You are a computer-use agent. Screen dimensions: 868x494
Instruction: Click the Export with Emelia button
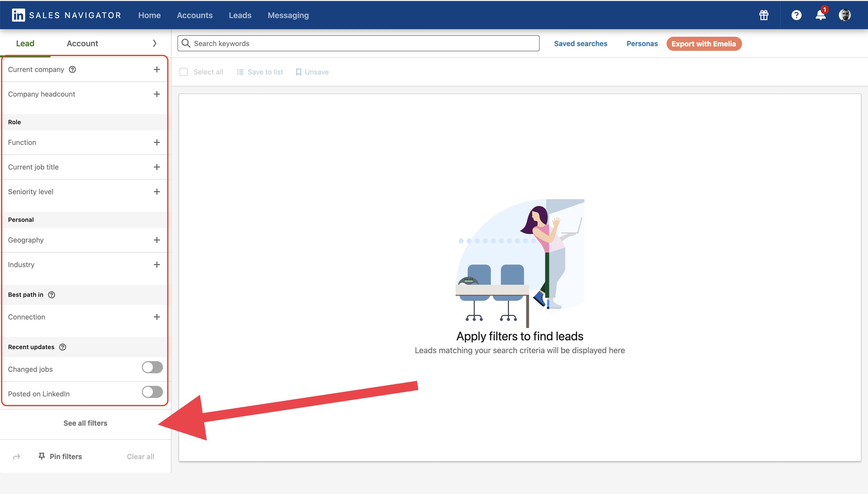[704, 44]
